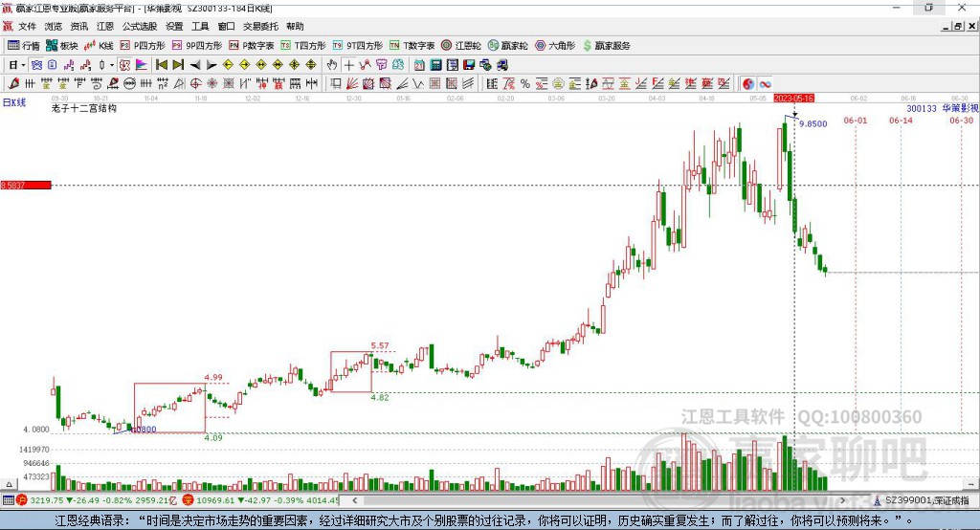
Task: Click the first yellow diamond arrow icon
Action: click(x=228, y=65)
